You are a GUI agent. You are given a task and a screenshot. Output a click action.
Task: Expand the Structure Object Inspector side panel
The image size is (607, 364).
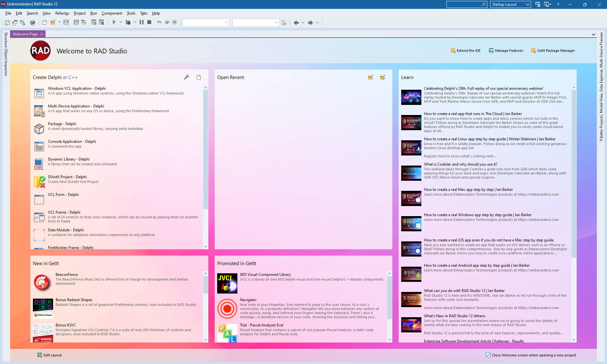click(x=6, y=54)
